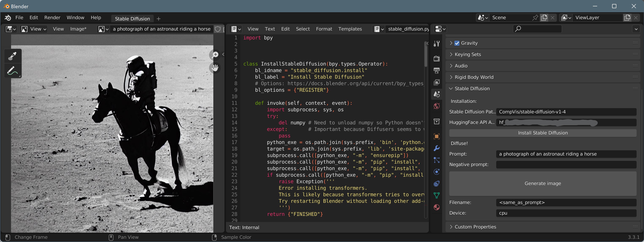
Task: Click the zoom magnifier icon in image viewport
Action: (x=215, y=55)
